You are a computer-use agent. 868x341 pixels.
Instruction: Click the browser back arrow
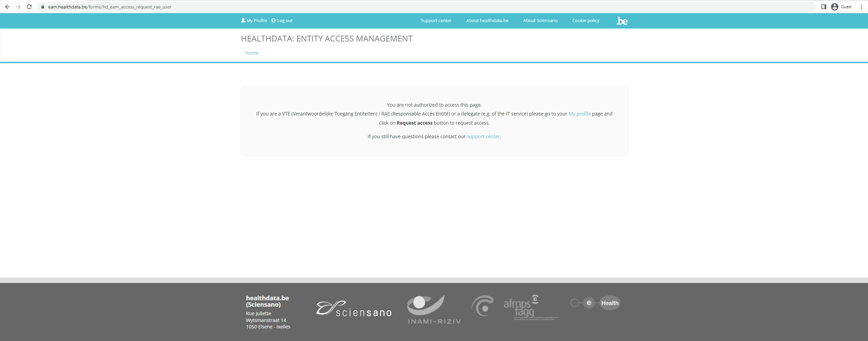tap(7, 7)
